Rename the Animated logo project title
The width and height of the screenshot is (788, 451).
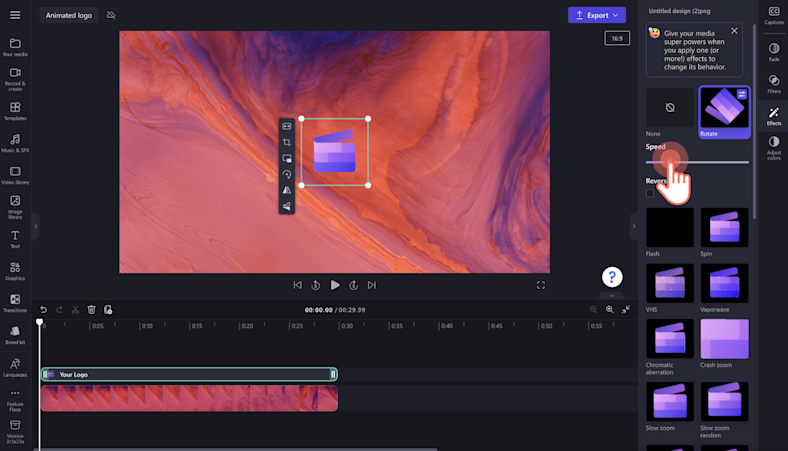[69, 15]
